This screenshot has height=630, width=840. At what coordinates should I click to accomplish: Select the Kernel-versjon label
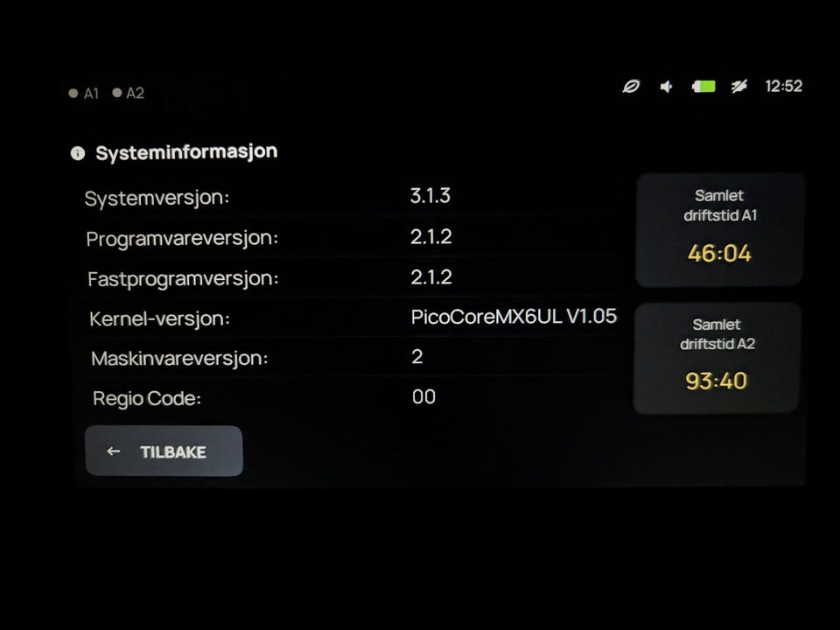point(159,319)
